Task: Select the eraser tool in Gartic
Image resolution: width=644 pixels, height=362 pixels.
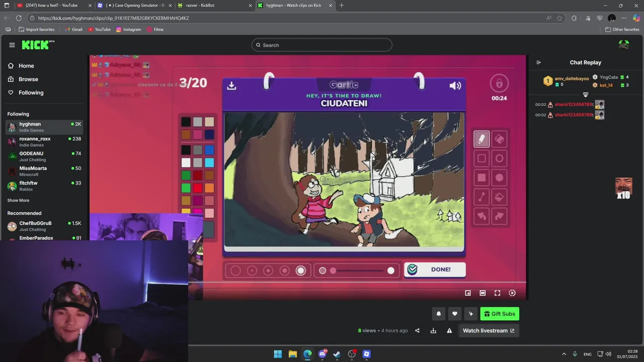Action: point(499,139)
